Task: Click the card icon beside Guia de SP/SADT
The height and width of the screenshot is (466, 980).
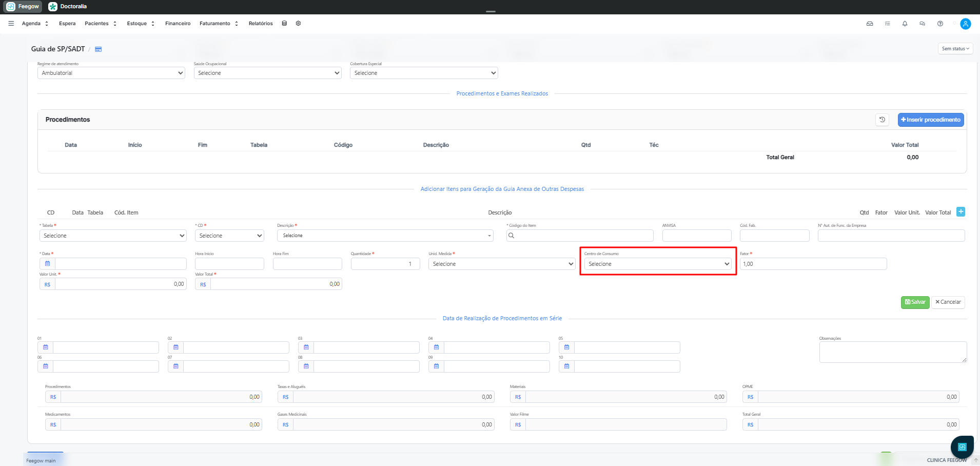Action: click(x=99, y=49)
